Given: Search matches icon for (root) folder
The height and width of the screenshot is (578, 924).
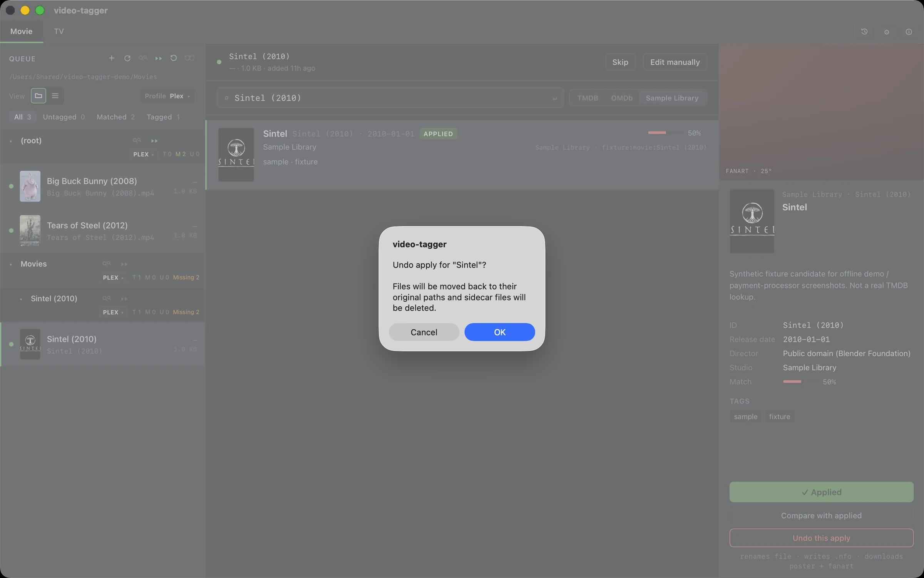Looking at the screenshot, I should pos(137,141).
